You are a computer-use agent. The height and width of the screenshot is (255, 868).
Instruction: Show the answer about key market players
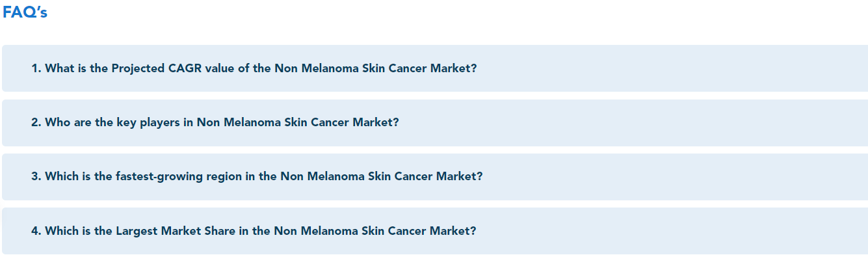click(x=434, y=122)
